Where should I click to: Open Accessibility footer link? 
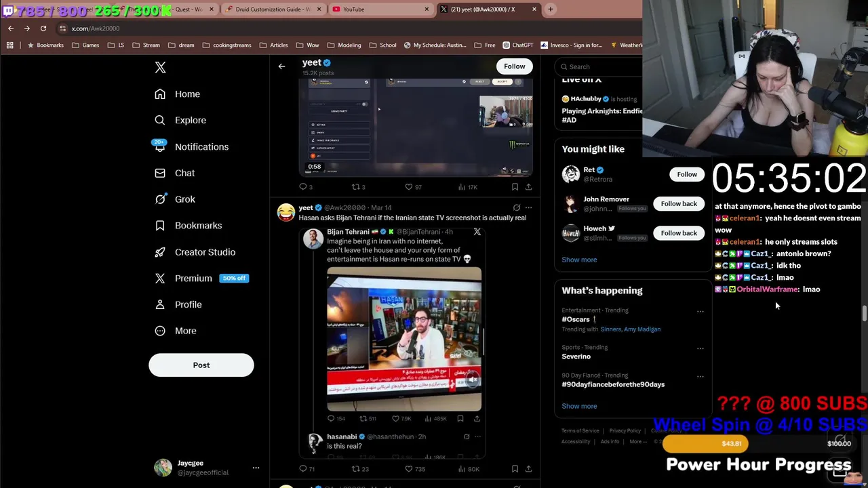576,442
